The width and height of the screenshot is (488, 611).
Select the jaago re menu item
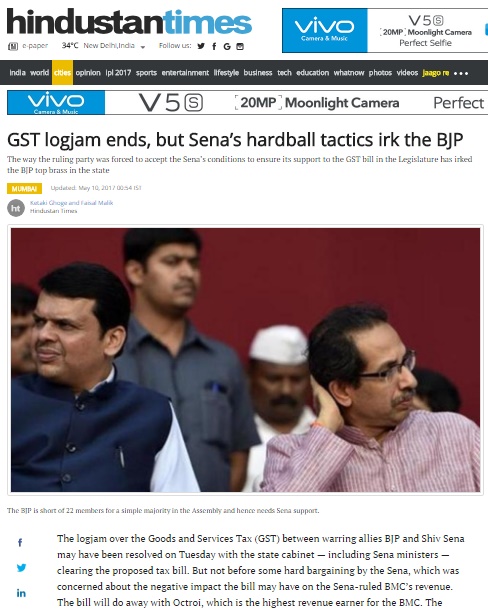pyautogui.click(x=436, y=73)
